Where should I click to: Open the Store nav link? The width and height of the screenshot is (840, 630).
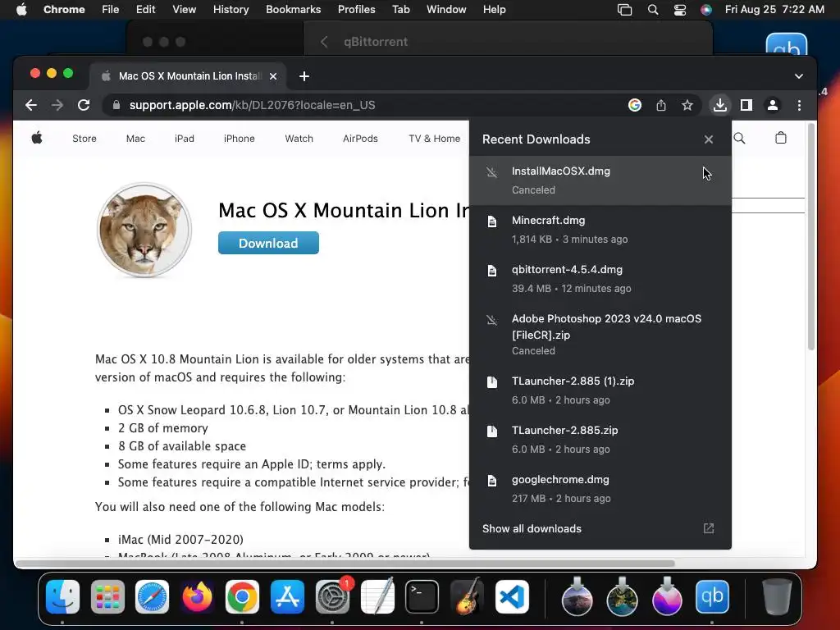click(84, 138)
